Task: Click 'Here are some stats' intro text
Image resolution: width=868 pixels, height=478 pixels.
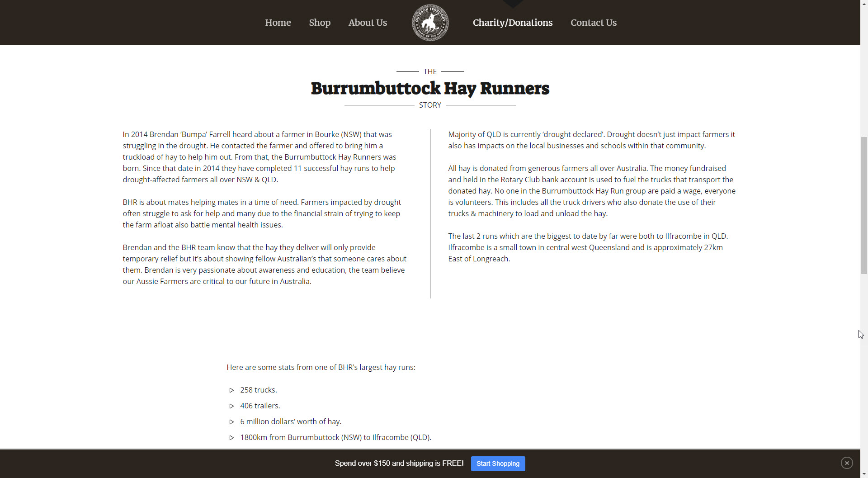Action: pyautogui.click(x=321, y=367)
